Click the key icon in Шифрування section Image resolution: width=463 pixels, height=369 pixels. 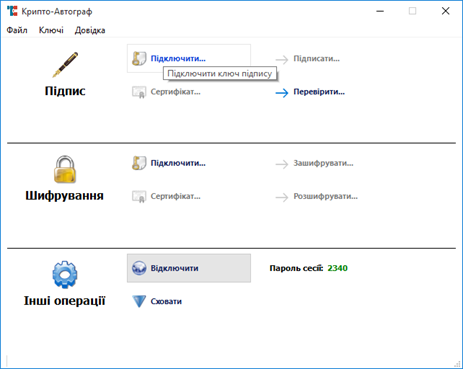coord(139,163)
